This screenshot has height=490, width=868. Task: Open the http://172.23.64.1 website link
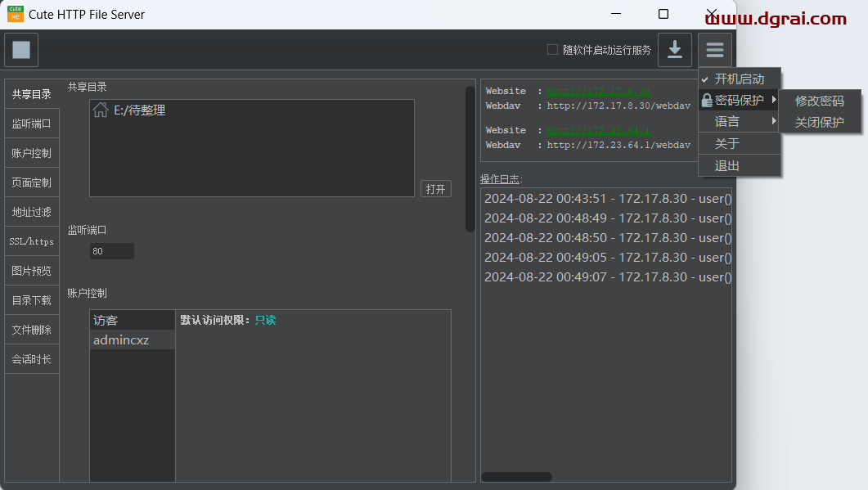[x=598, y=130]
